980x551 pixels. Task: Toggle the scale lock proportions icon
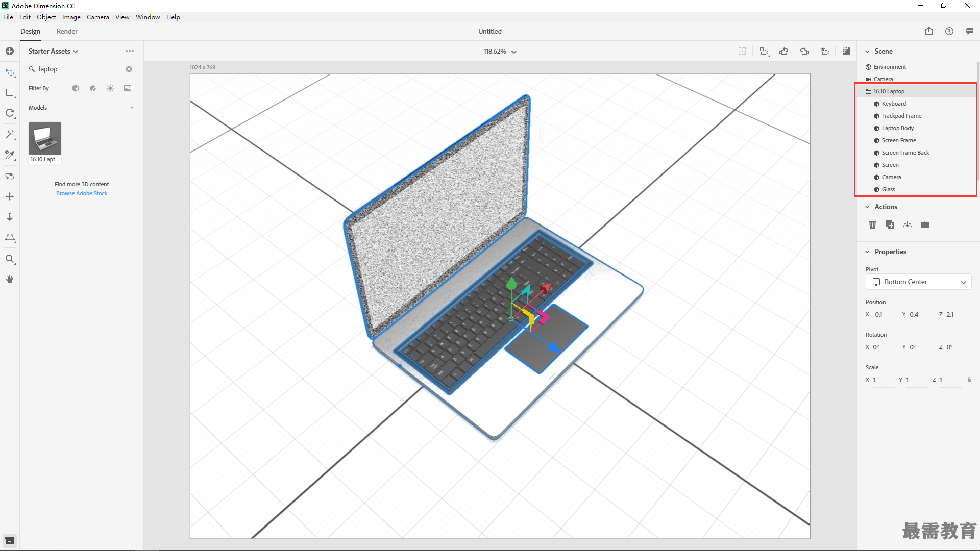pyautogui.click(x=969, y=380)
